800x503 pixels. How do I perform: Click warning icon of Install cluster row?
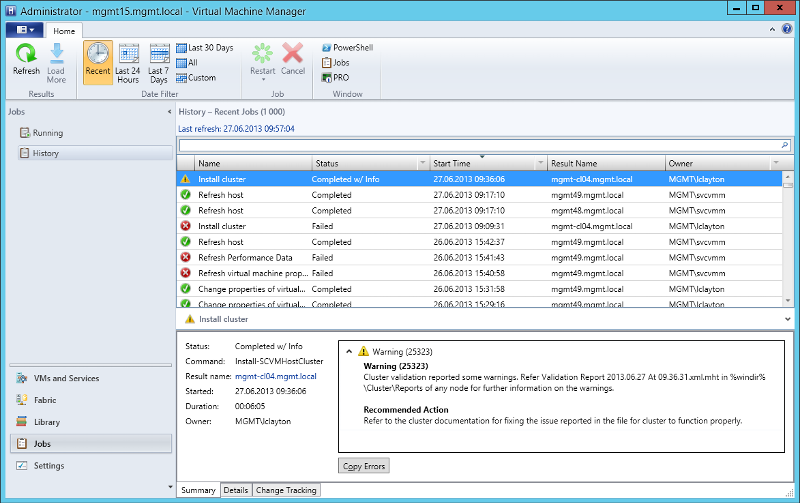(185, 179)
